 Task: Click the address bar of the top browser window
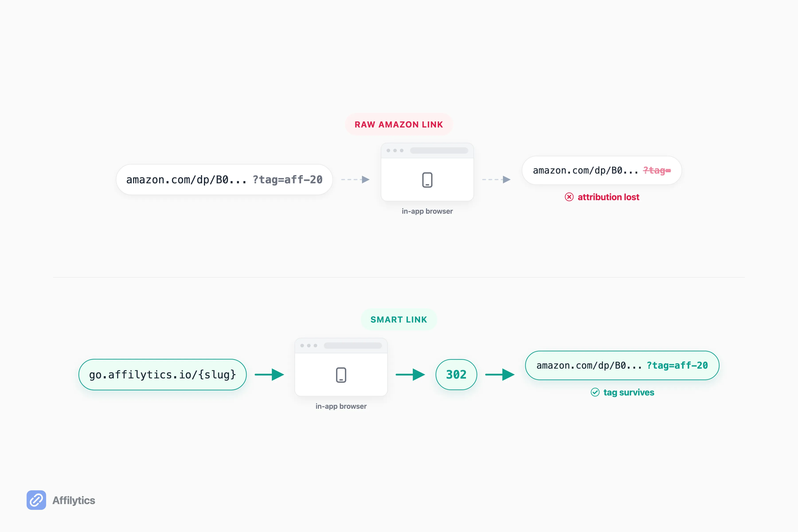point(439,150)
